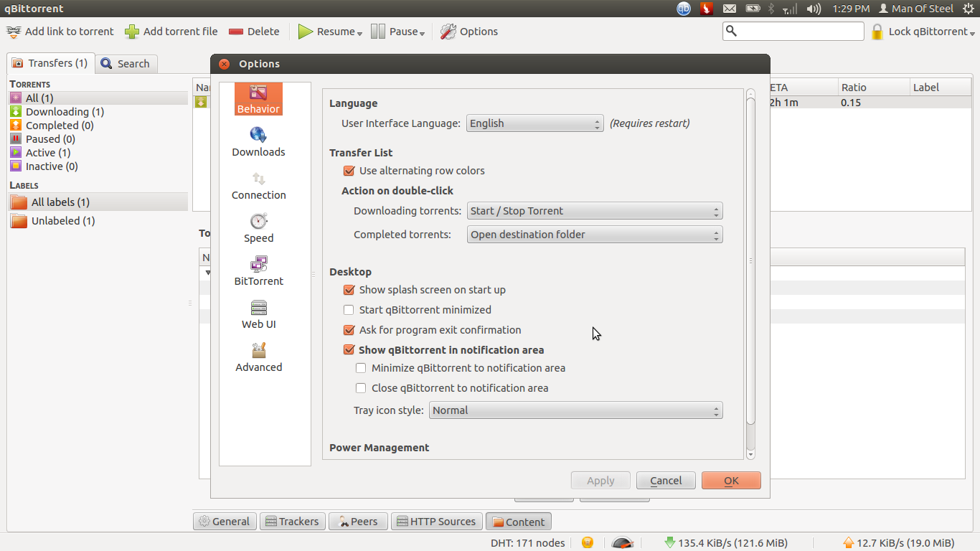Select the Connection settings icon

(x=258, y=184)
